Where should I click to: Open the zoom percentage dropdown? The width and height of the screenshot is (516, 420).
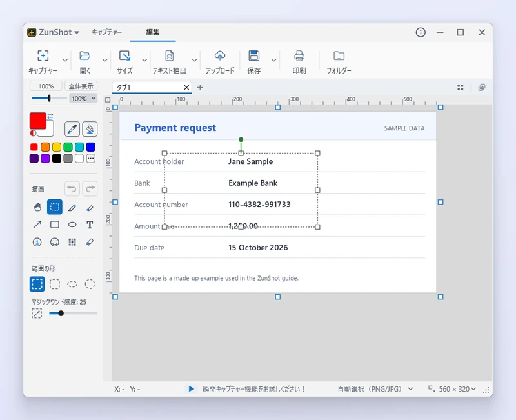[x=83, y=99]
